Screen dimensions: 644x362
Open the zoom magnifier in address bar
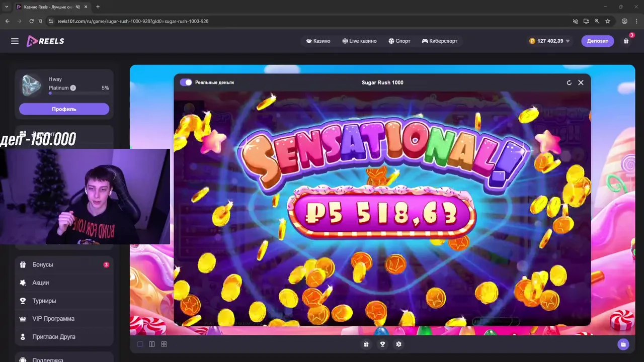tap(597, 21)
